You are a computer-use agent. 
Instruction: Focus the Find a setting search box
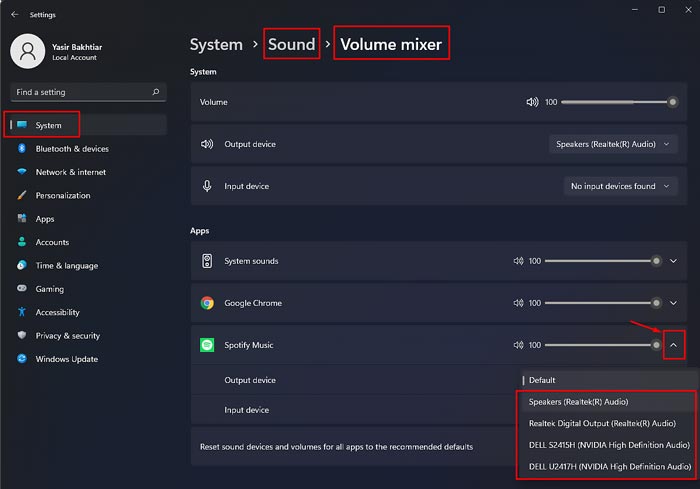[x=88, y=92]
